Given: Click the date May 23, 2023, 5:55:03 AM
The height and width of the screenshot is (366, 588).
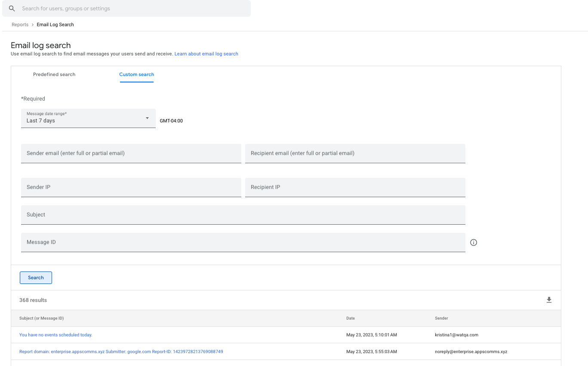Looking at the screenshot, I should pyautogui.click(x=372, y=351).
